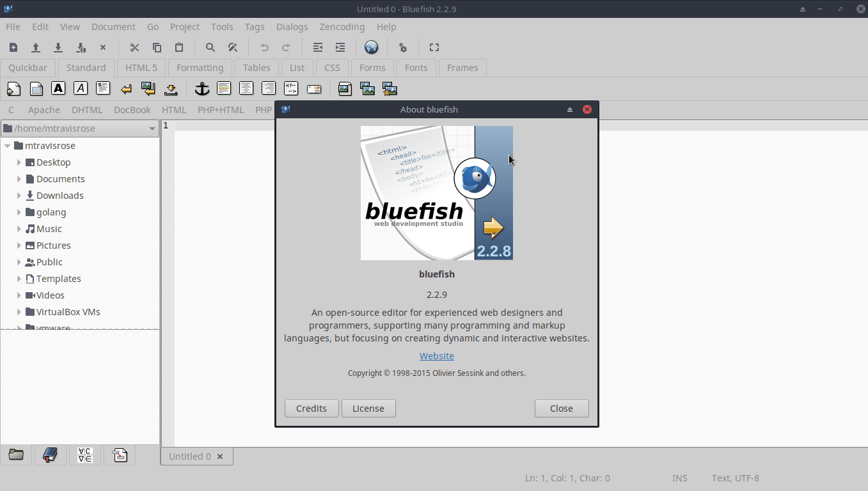Viewport: 868px width, 491px height.
Task: Apply Italic using the slanted A icon
Action: point(81,88)
